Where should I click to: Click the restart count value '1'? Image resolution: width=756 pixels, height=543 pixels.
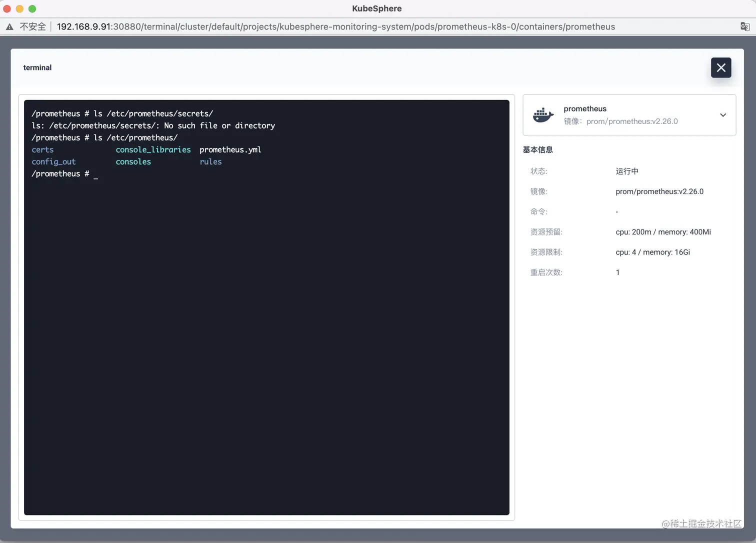pyautogui.click(x=617, y=272)
